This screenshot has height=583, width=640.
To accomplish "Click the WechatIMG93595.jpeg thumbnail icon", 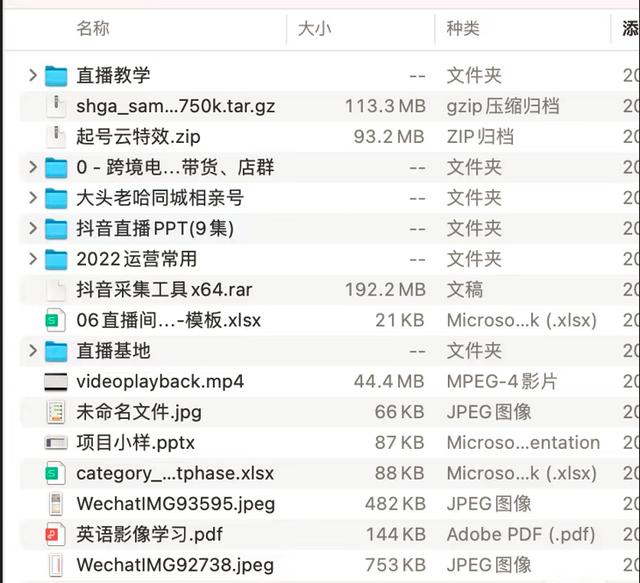I will [56, 504].
